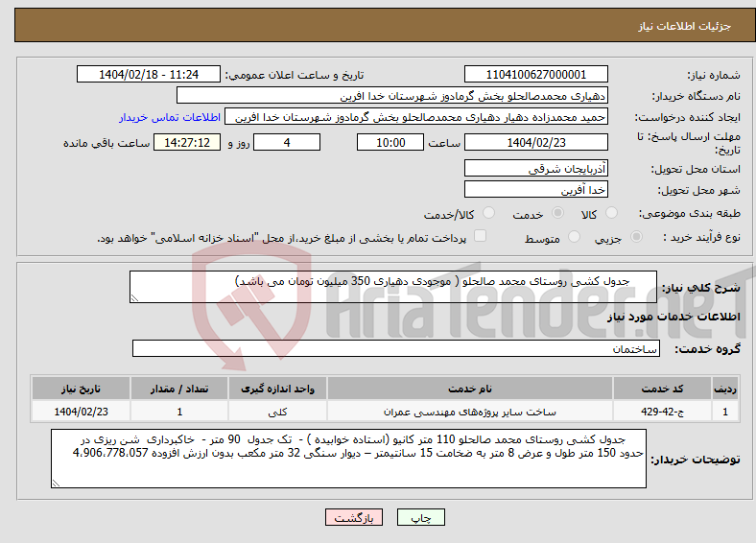Select the خدمت radio button
Viewport: 756px width, 543px height.
557,213
